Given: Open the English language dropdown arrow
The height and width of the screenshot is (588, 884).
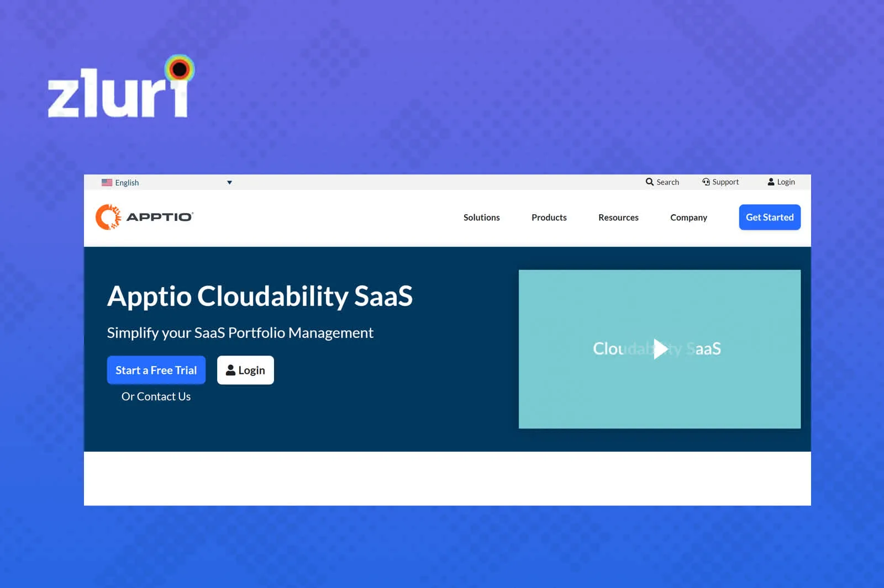Looking at the screenshot, I should coord(229,183).
